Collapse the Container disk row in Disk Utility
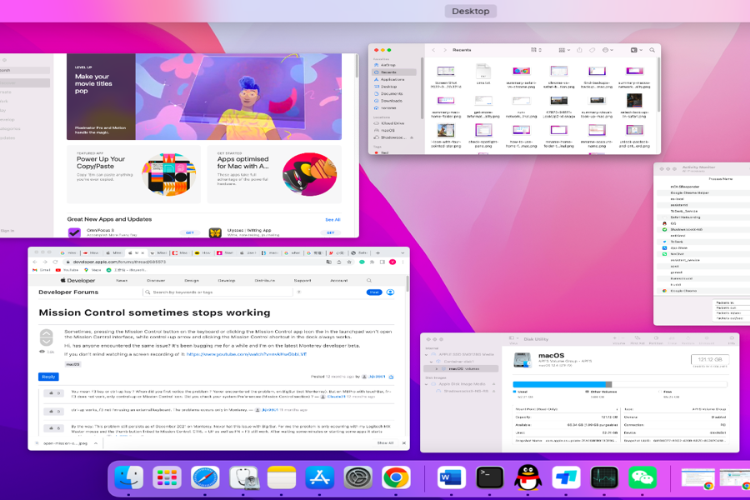The image size is (750, 500). [x=431, y=362]
